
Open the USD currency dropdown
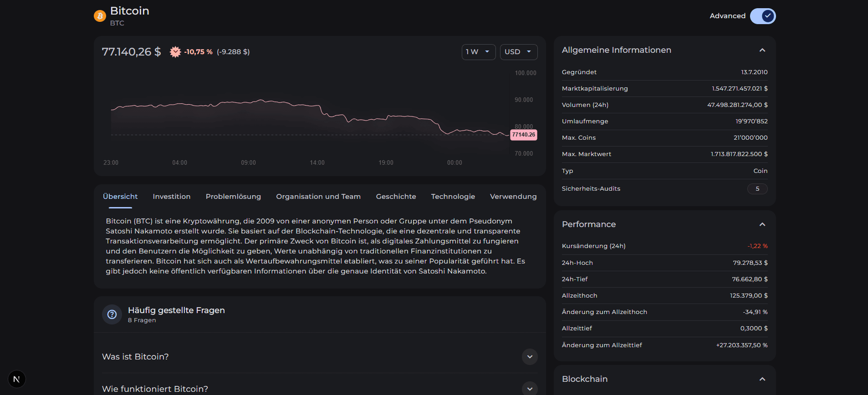518,52
